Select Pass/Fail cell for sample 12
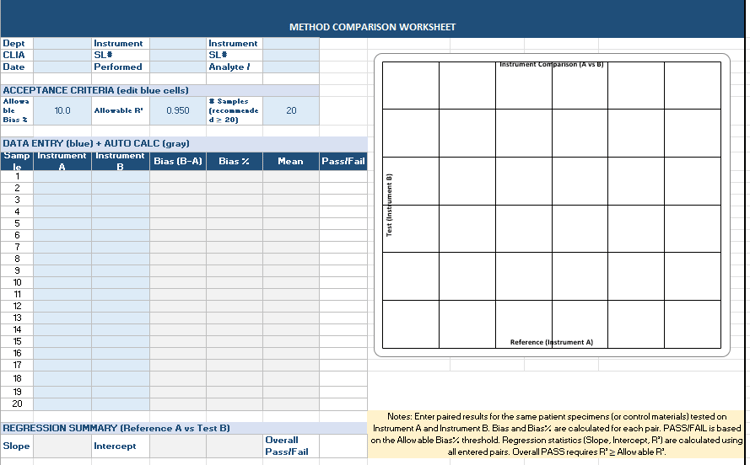 click(x=343, y=306)
